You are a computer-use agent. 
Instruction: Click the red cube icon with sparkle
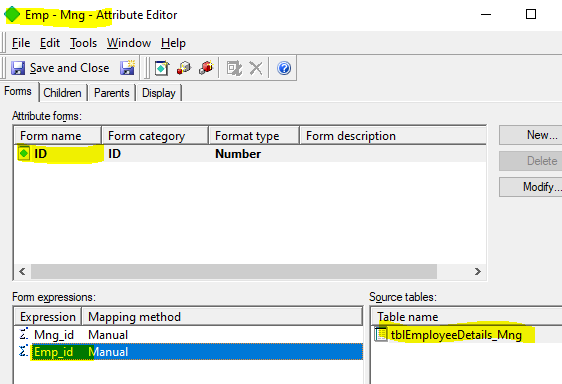point(206,68)
